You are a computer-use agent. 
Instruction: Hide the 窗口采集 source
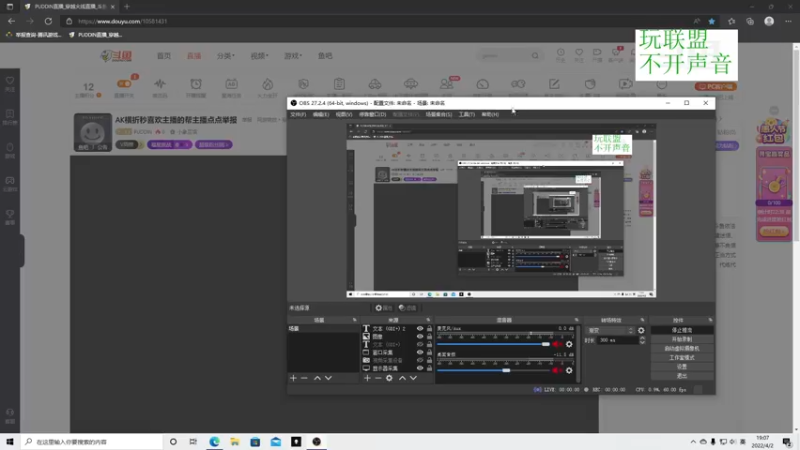[x=420, y=352]
